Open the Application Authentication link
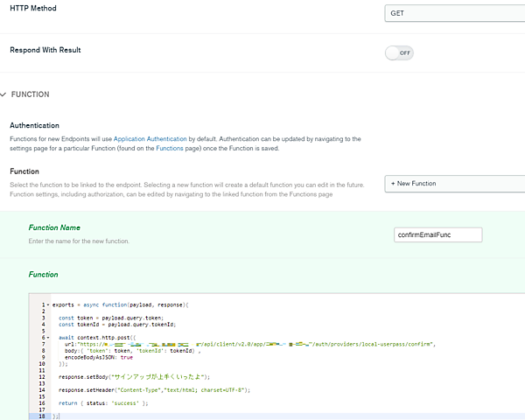 point(150,139)
